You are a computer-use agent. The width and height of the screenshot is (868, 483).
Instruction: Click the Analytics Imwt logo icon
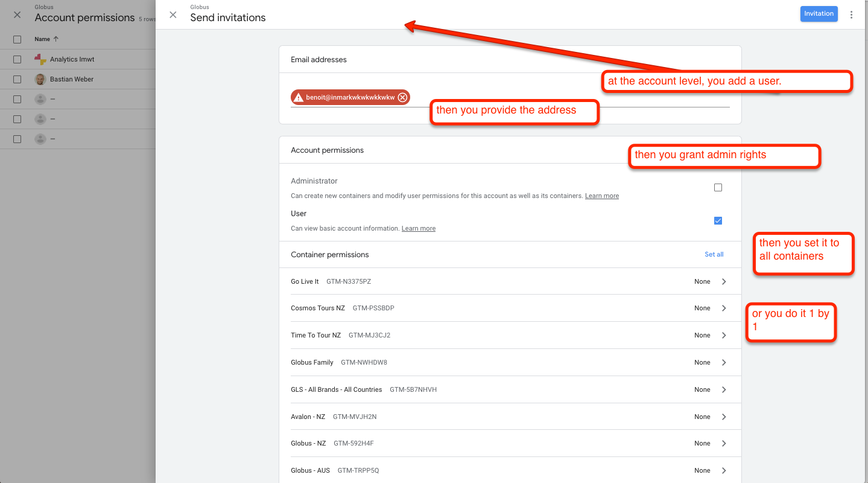40,59
